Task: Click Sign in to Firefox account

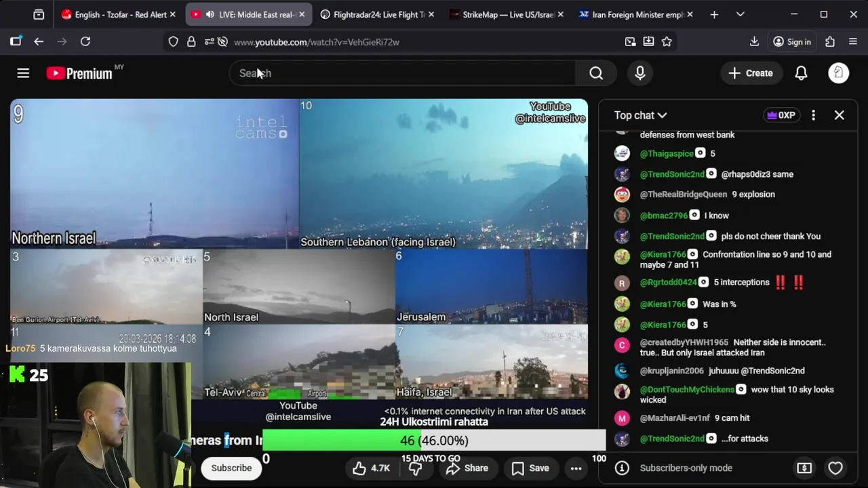Action: 792,42
